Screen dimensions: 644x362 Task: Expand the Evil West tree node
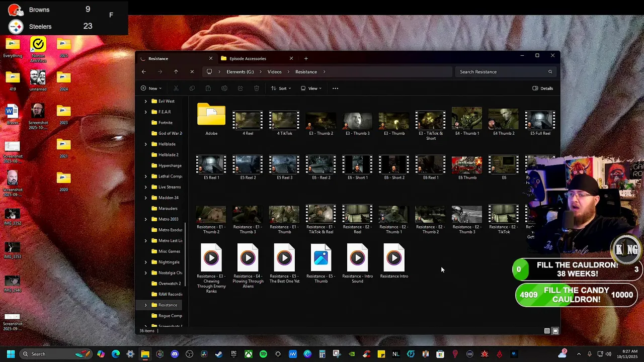[x=146, y=101]
